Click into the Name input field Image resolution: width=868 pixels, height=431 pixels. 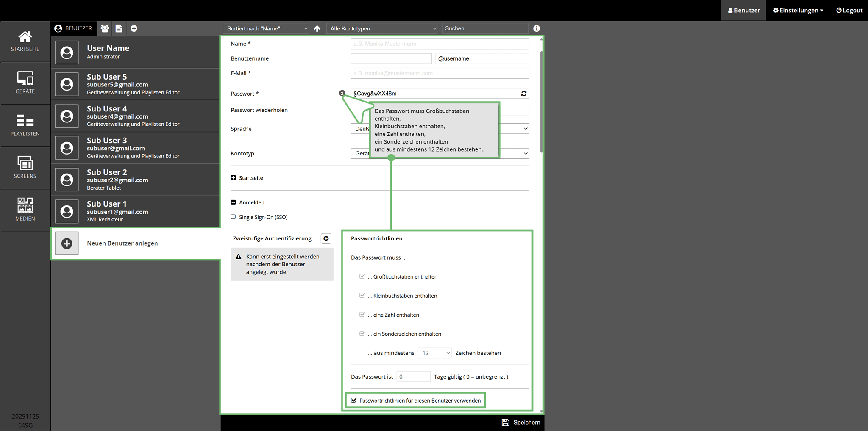pyautogui.click(x=440, y=44)
